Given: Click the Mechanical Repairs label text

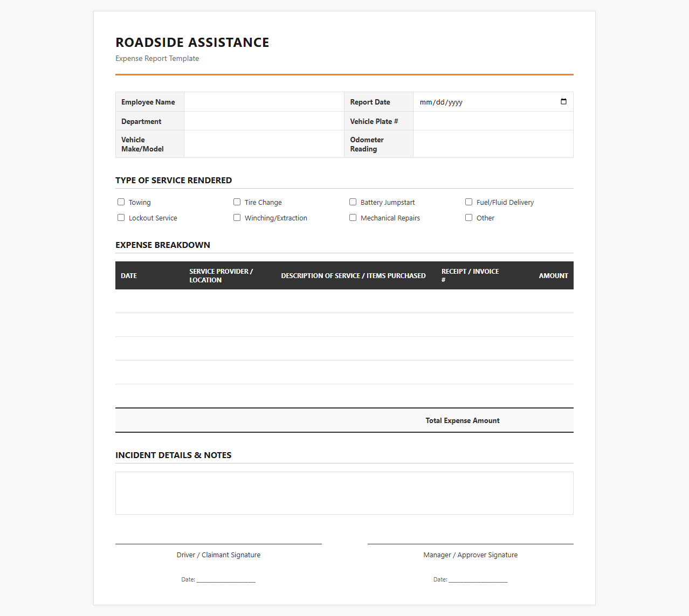Looking at the screenshot, I should pyautogui.click(x=390, y=218).
